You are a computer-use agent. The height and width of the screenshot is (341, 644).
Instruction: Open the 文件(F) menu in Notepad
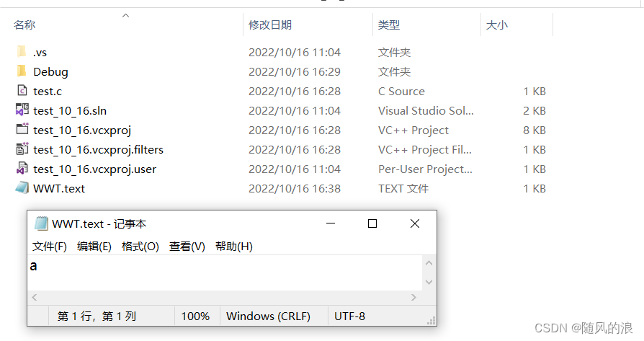[49, 247]
